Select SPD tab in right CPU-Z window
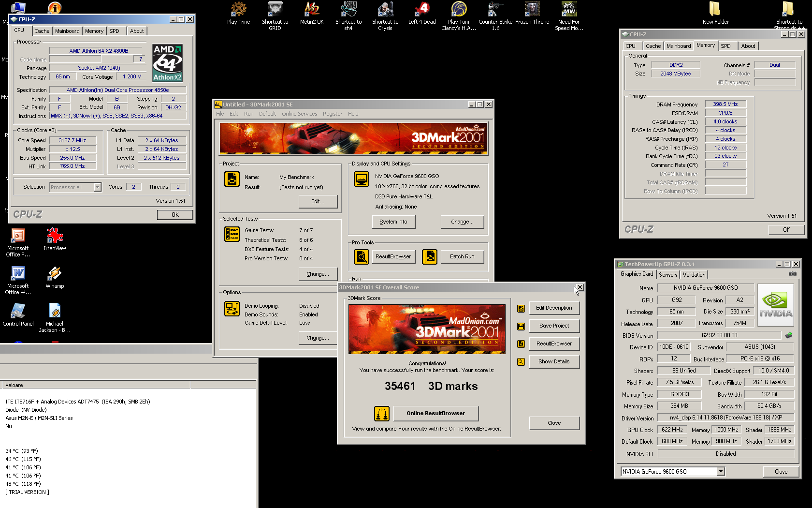This screenshot has width=812, height=508. click(x=725, y=46)
